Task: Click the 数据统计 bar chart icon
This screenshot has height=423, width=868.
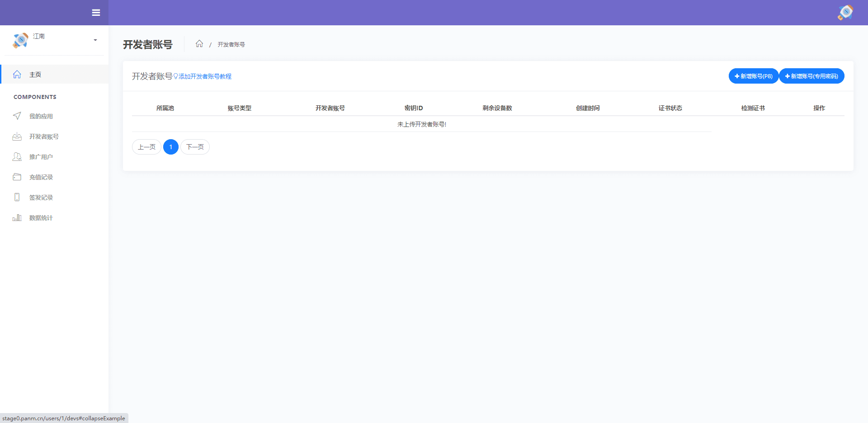Action: pos(17,218)
